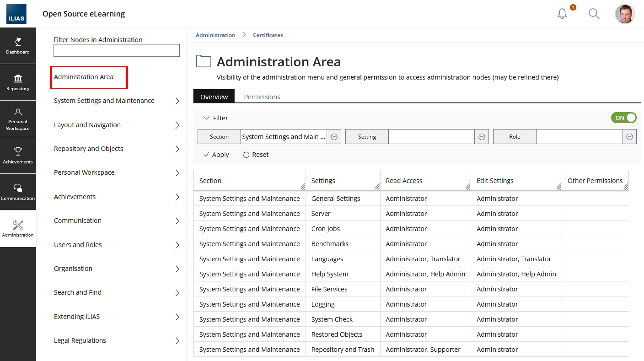Apply the current filter
Image resolution: width=644 pixels, height=361 pixels.
pos(216,155)
